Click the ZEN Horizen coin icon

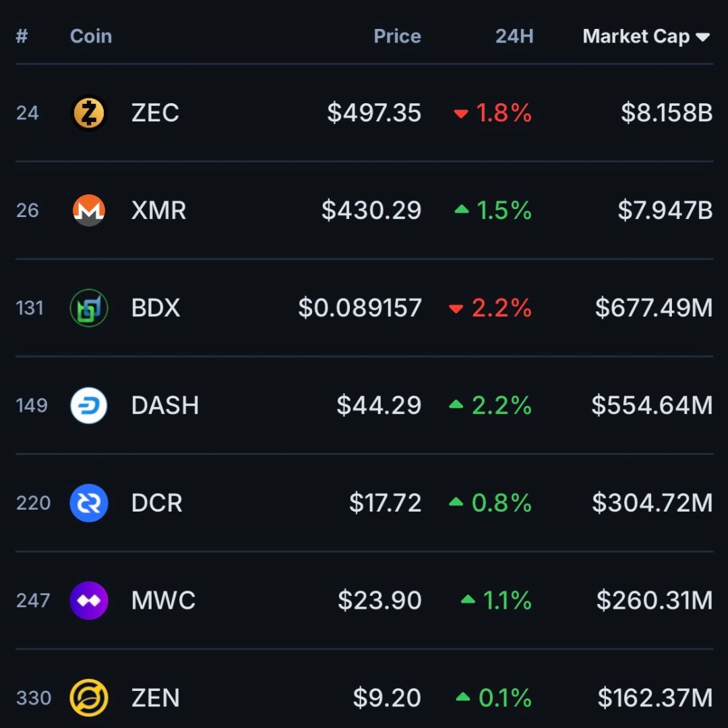(88, 698)
